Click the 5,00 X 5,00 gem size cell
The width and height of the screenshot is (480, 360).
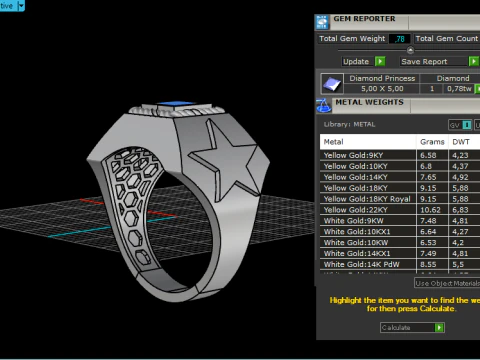click(382, 89)
